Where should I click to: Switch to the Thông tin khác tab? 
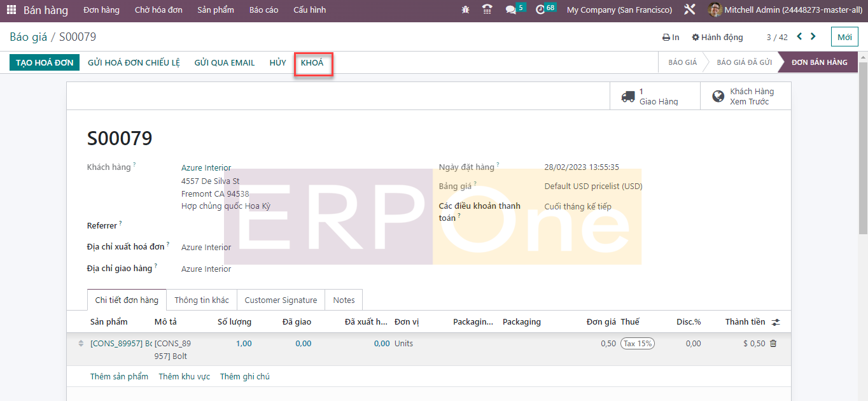click(x=202, y=300)
